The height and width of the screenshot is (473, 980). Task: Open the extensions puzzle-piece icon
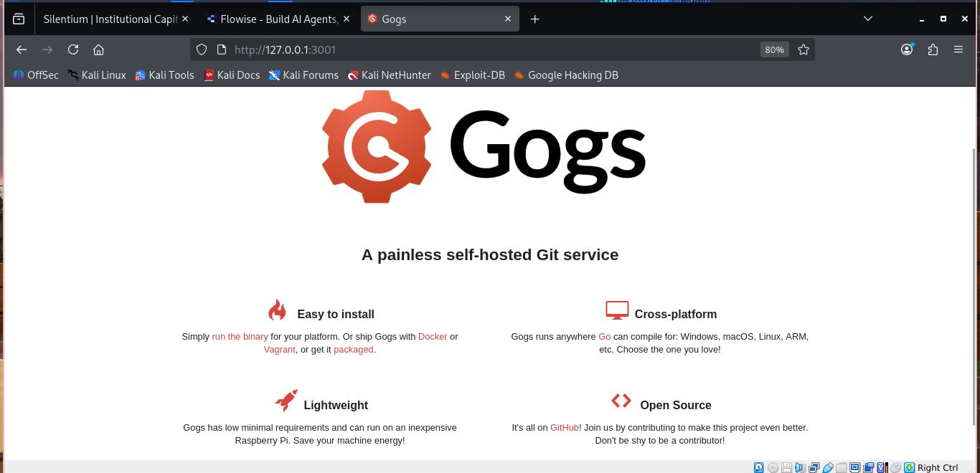933,49
